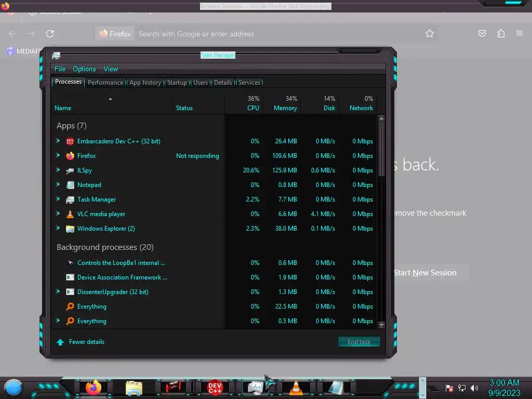The width and height of the screenshot is (532, 399).
Task: Click the Notepad process icon
Action: point(70,185)
